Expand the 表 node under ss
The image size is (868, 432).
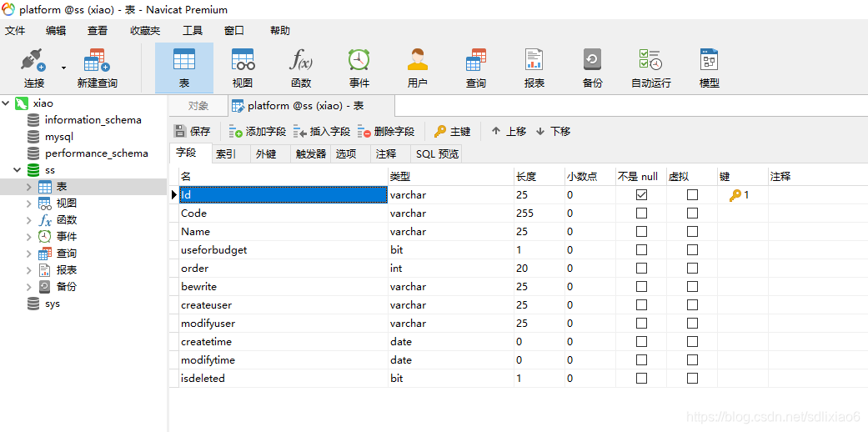click(x=29, y=187)
